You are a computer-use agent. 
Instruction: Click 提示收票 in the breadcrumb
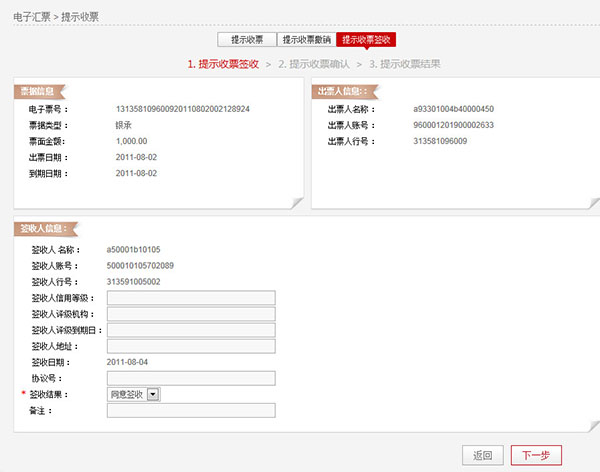point(80,17)
